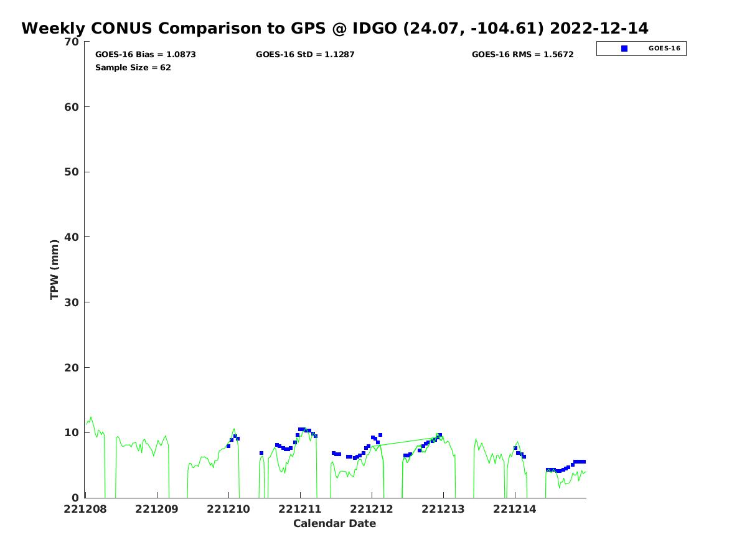Click the 221209 x-axis tick label
This screenshot has width=747, height=560.
pos(157,509)
